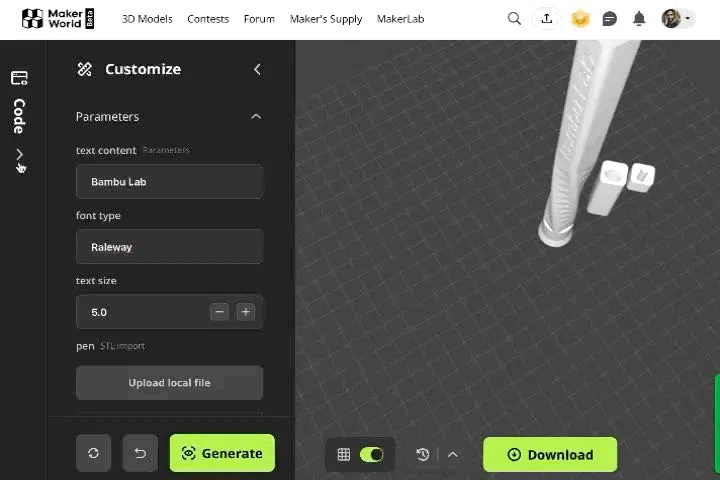Click the Generate button

tap(222, 453)
